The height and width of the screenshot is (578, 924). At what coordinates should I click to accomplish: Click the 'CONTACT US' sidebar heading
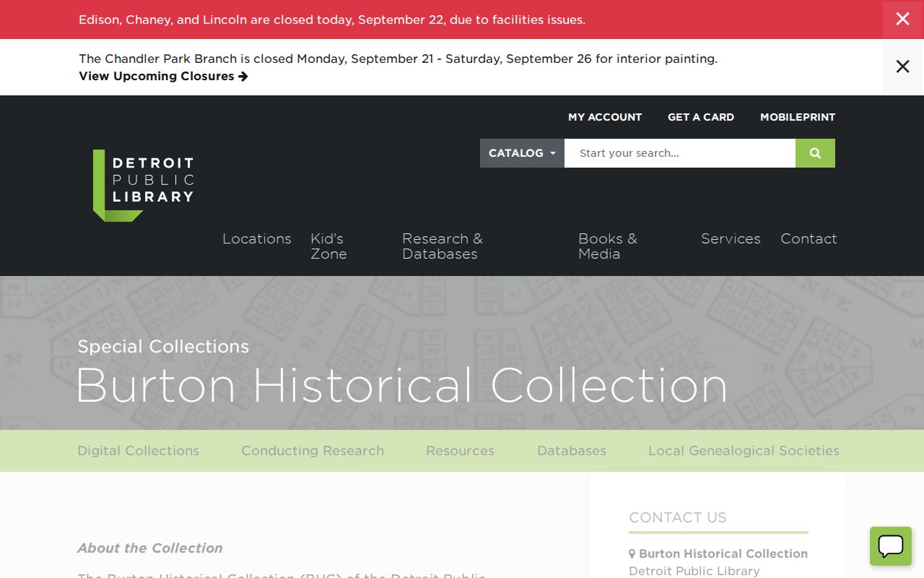click(678, 517)
